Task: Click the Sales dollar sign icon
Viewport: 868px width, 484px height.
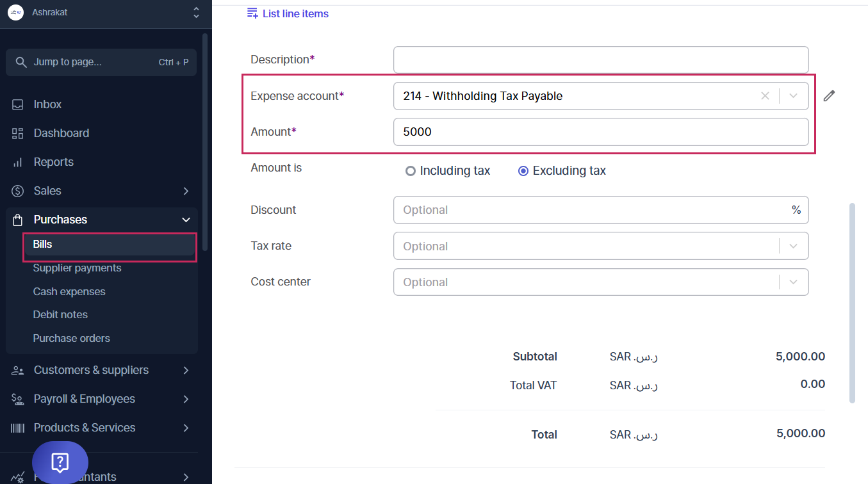Action: click(x=18, y=191)
